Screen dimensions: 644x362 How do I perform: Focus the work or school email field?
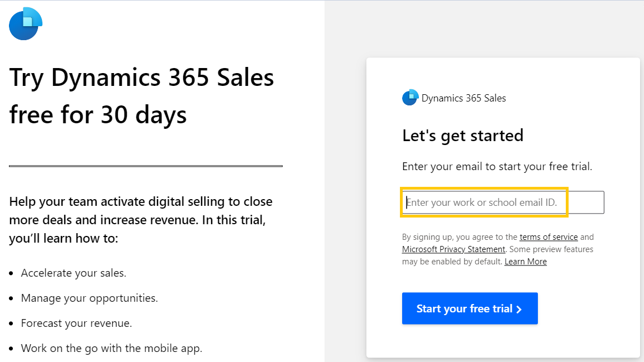503,202
